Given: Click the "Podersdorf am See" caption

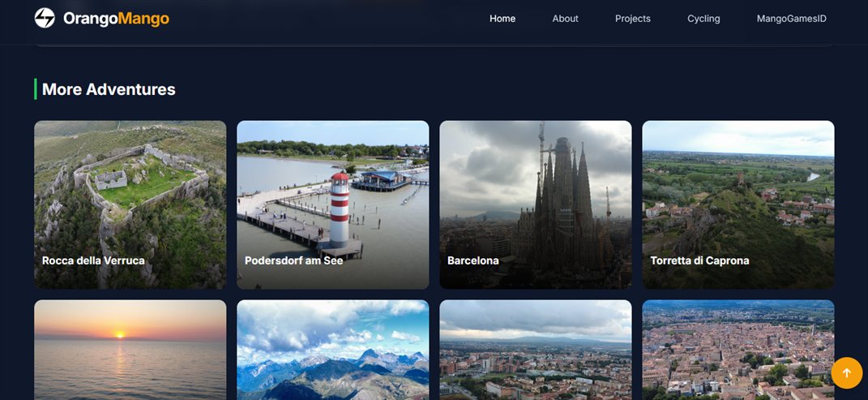Looking at the screenshot, I should click(294, 260).
